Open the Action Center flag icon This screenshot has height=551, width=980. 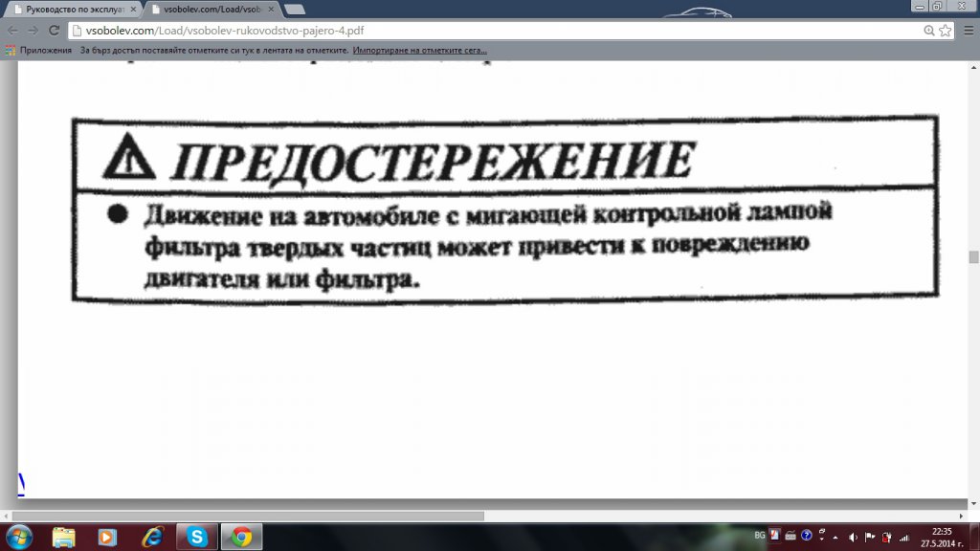tap(870, 538)
